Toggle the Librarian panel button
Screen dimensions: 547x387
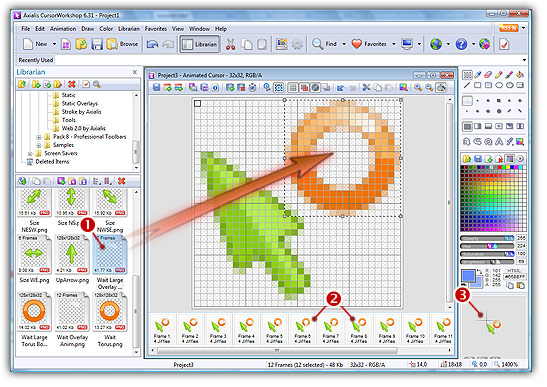point(200,44)
